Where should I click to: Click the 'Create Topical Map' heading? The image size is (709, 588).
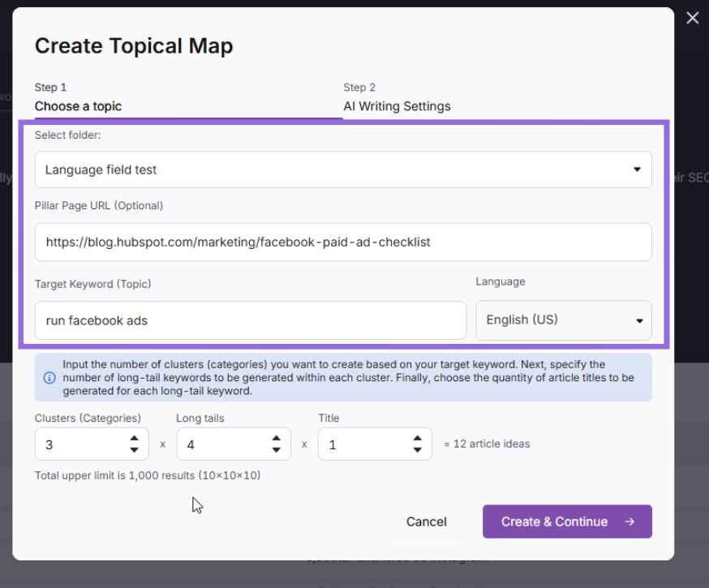134,46
